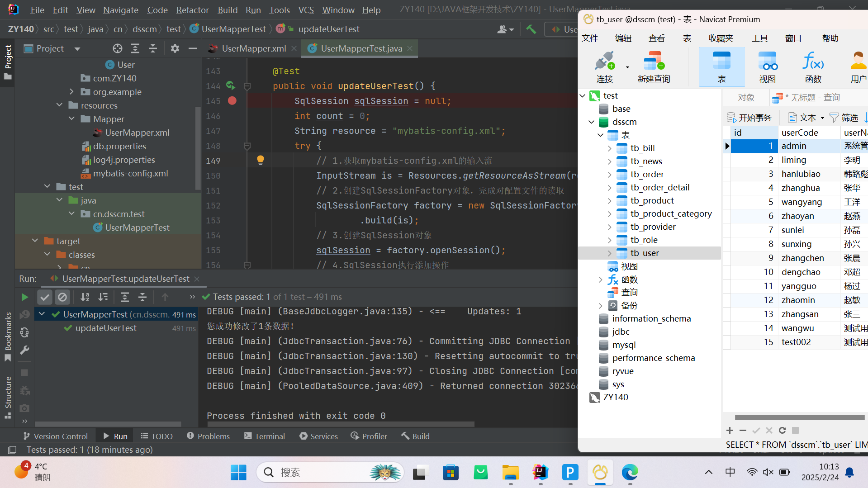Open the Bookmarks side panel
Image resolution: width=868 pixels, height=488 pixels.
pos(8,337)
